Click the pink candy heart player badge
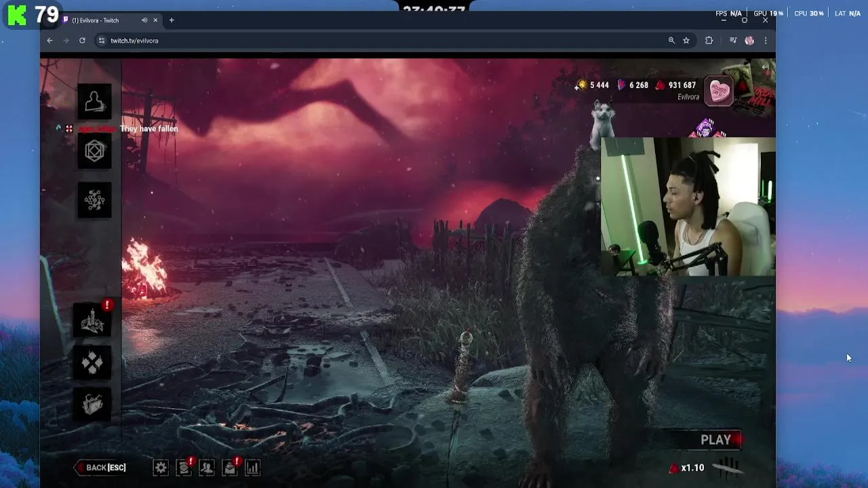 719,91
